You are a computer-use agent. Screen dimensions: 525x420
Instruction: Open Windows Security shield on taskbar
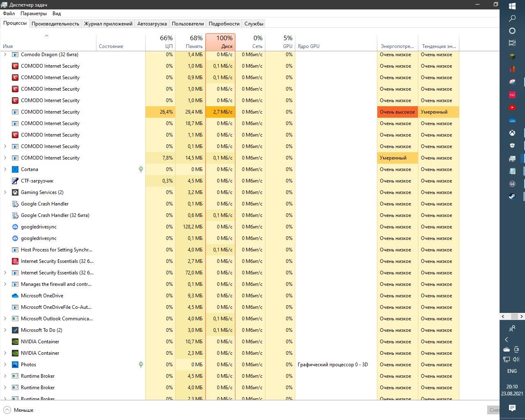(512, 146)
